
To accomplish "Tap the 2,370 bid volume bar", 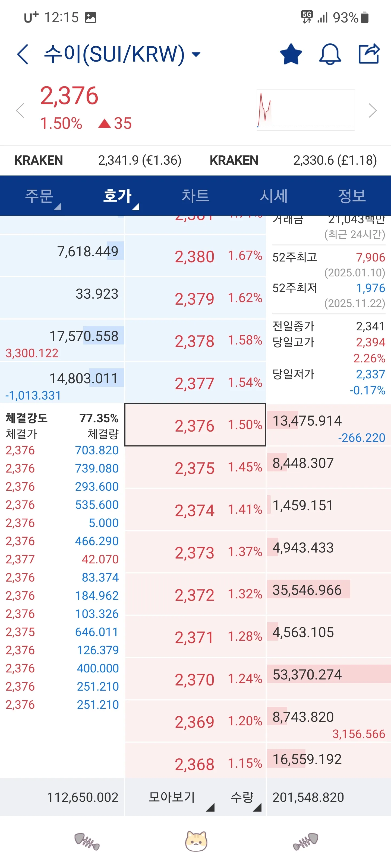I will tap(328, 675).
